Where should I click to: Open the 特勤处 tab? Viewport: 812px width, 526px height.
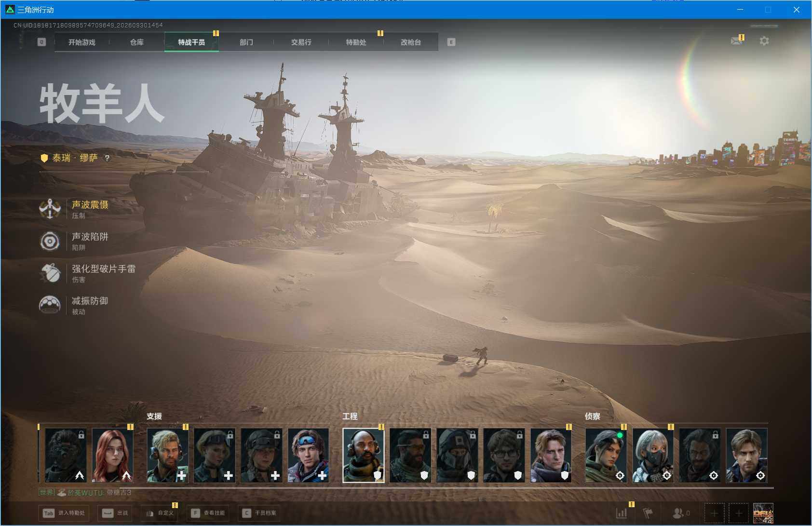[356, 42]
